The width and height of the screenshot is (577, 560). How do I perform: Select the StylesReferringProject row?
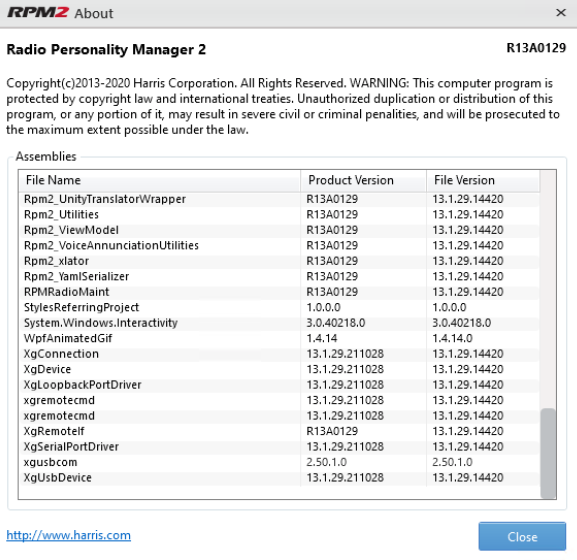tap(279, 307)
